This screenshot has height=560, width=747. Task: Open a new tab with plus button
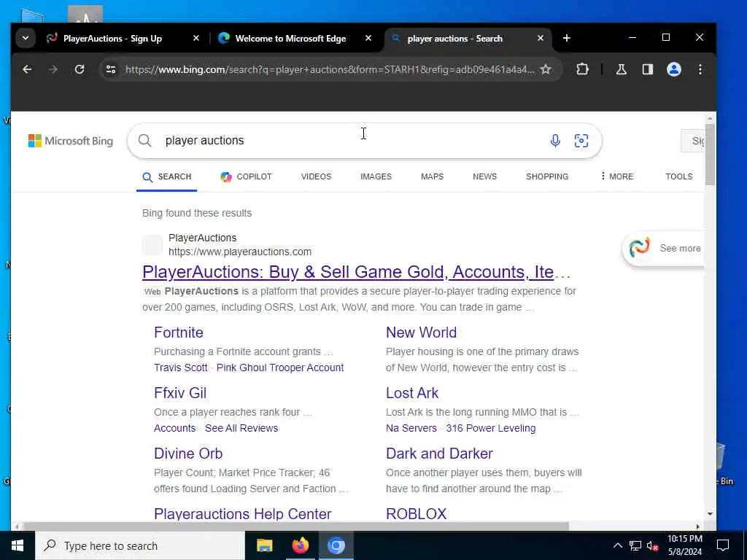(x=566, y=38)
